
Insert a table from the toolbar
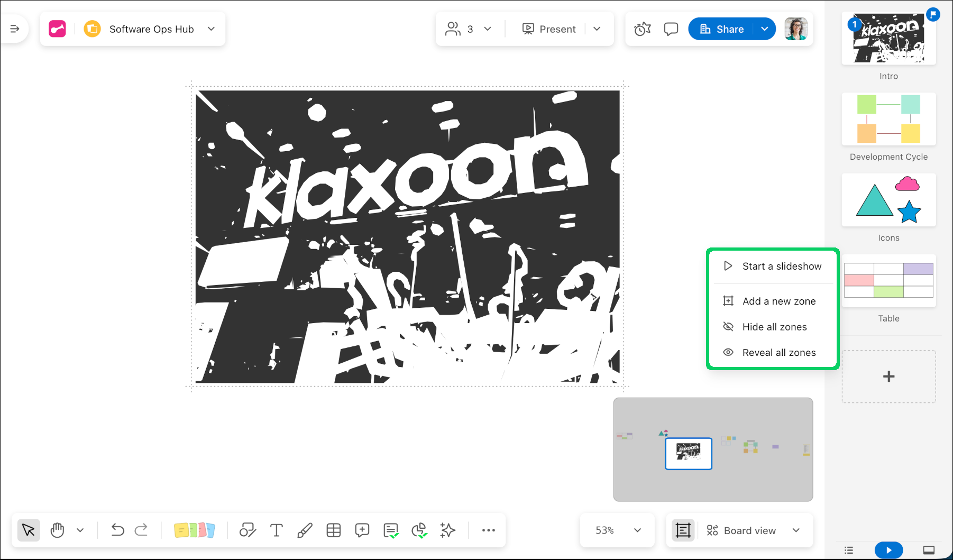pyautogui.click(x=333, y=530)
